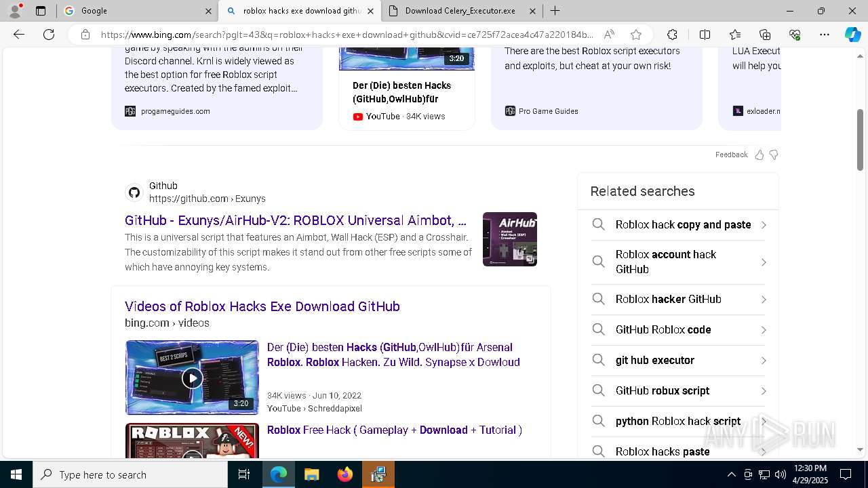Open Browser essentials heart icon
The image size is (868, 488).
tap(795, 35)
